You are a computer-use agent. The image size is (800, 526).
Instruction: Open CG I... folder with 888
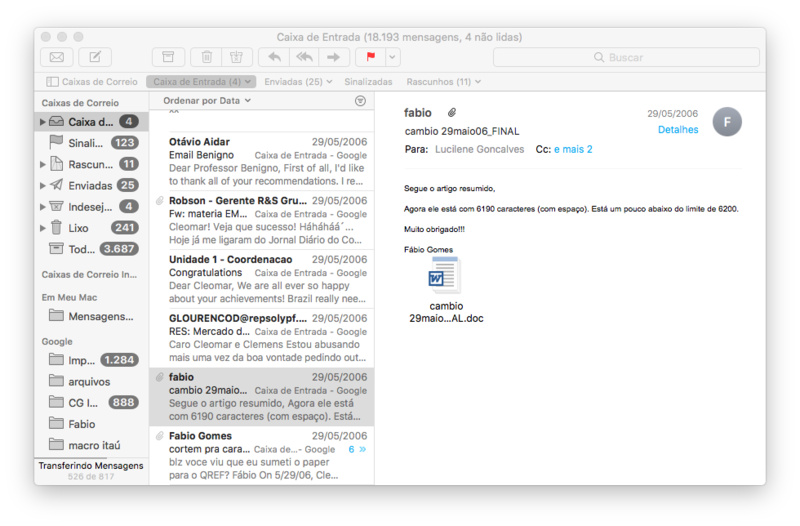(92, 403)
